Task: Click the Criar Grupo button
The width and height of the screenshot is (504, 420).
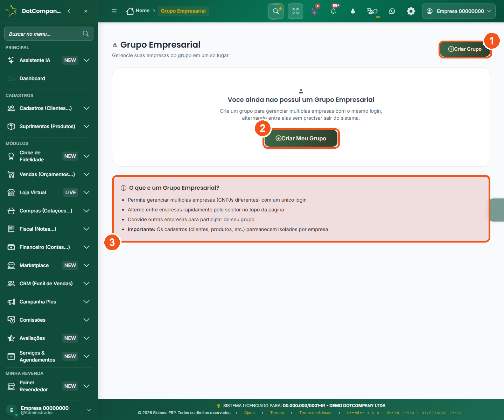Action: pyautogui.click(x=465, y=49)
